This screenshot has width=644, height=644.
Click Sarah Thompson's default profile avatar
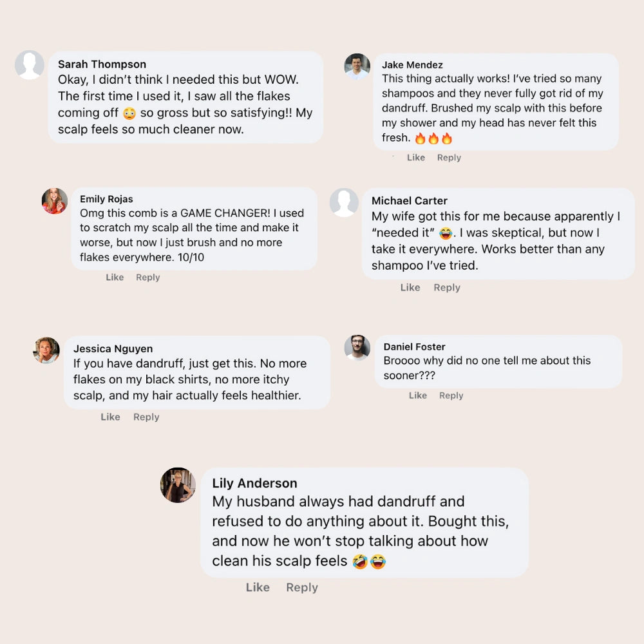[30, 65]
